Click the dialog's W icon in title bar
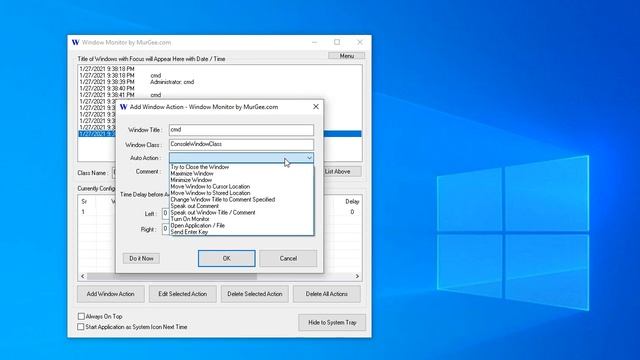 click(x=123, y=107)
